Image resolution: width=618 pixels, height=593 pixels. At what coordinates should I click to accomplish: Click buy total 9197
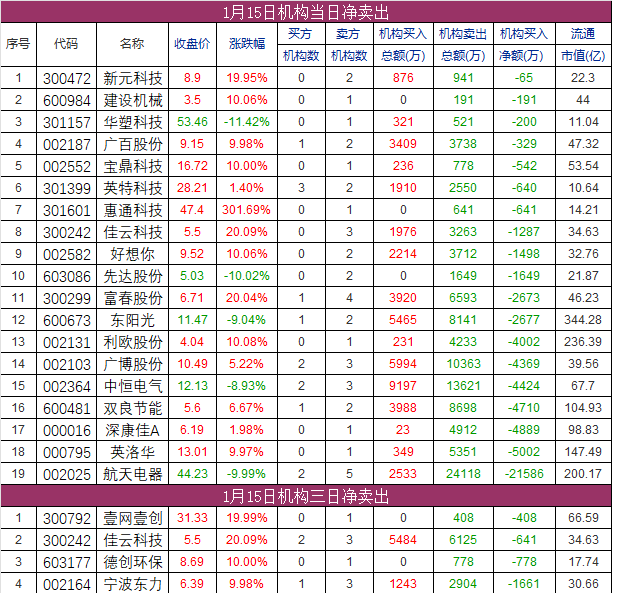[403, 386]
